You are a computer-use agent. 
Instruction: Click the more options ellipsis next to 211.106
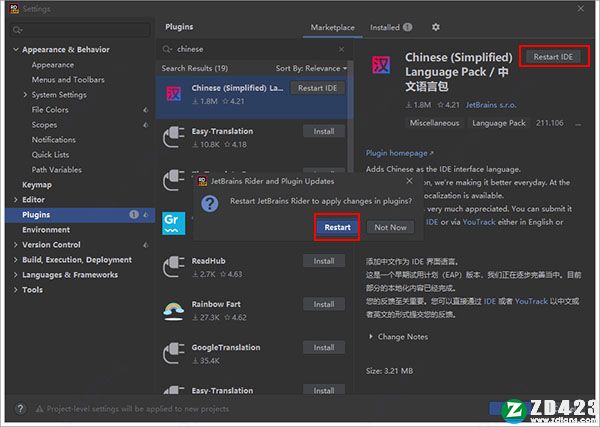[578, 124]
